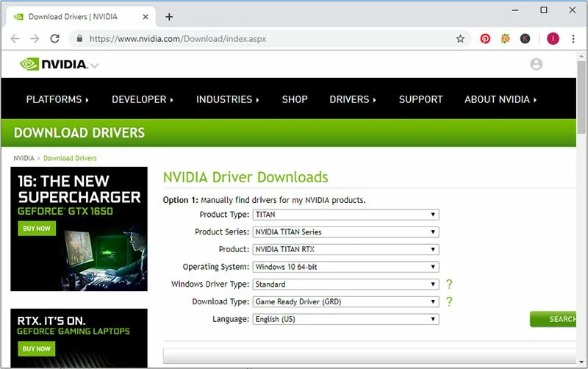
Task: Maximize the browser window
Action: tap(544, 10)
